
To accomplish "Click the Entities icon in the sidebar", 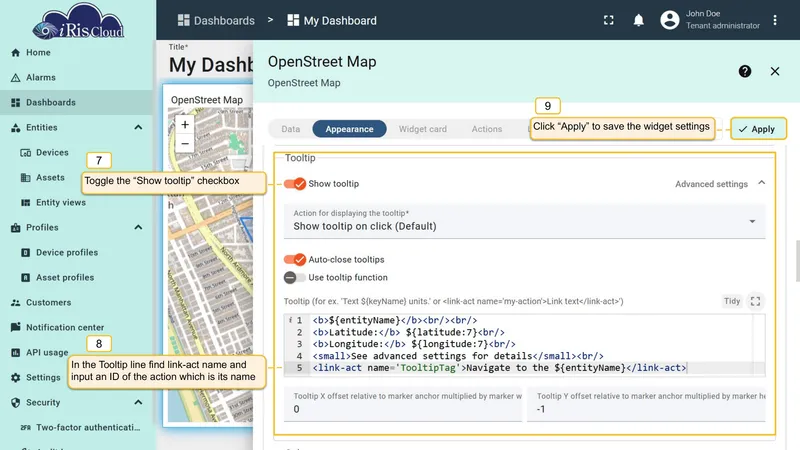I will pyautogui.click(x=15, y=128).
